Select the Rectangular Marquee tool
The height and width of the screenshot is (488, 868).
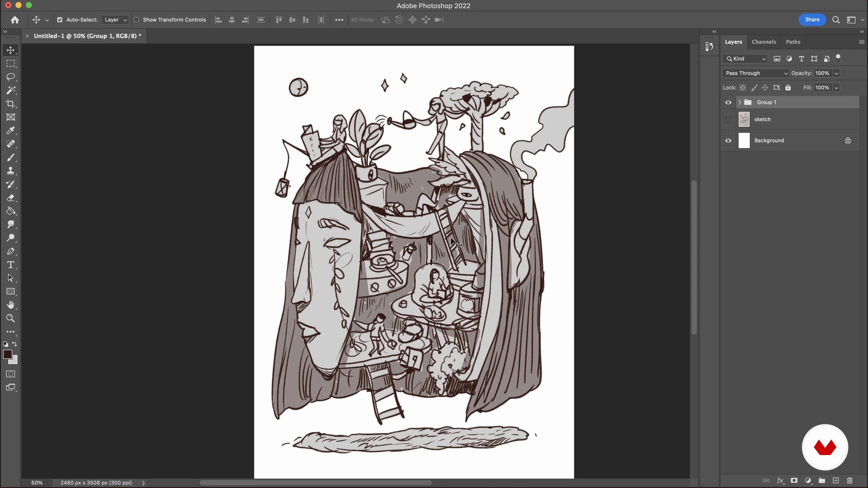coord(10,64)
